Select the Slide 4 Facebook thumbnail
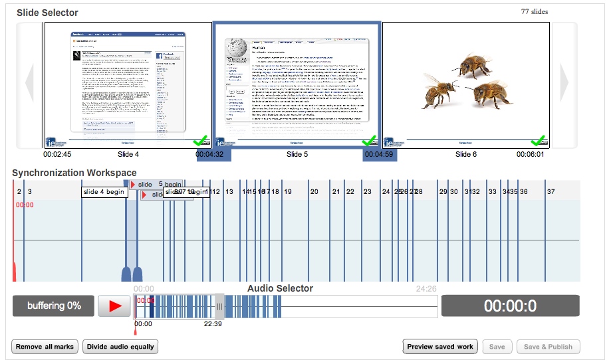The height and width of the screenshot is (364, 611). 128,84
